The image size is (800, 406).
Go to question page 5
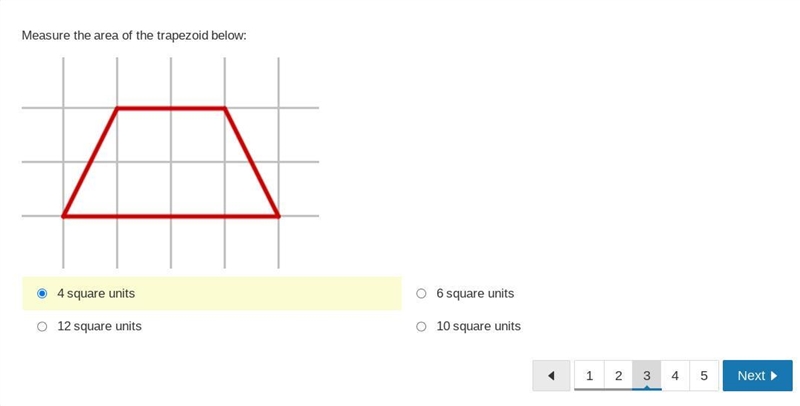[704, 376]
